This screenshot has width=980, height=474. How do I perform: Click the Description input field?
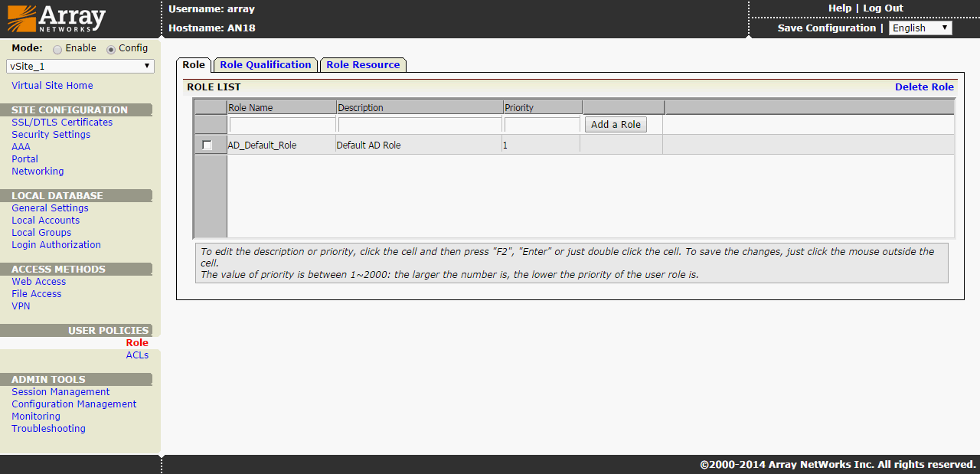coord(420,125)
